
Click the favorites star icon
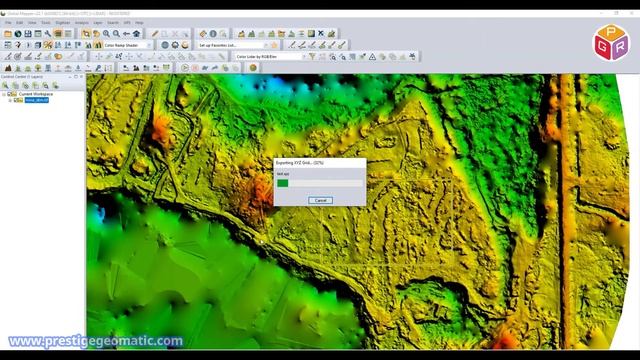coord(275,45)
